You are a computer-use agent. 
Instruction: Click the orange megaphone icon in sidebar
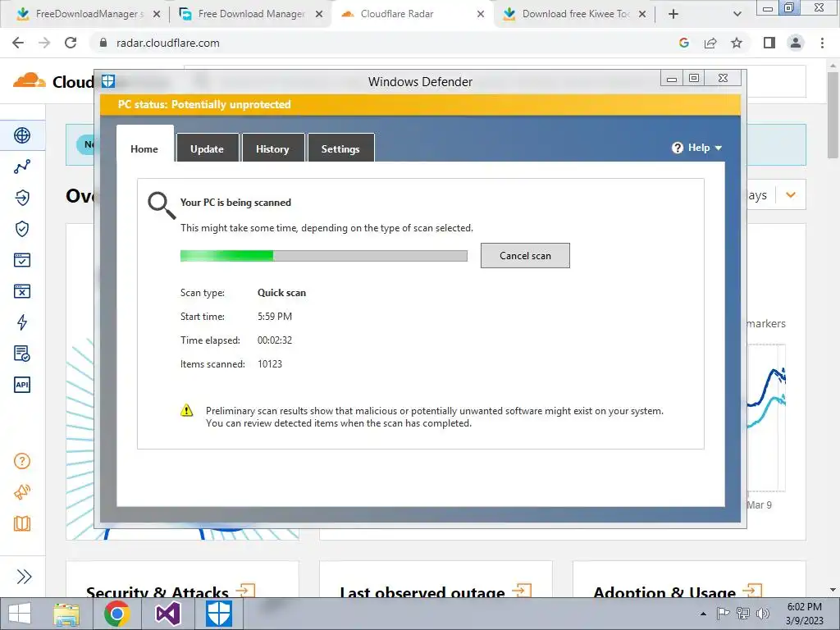tap(22, 492)
